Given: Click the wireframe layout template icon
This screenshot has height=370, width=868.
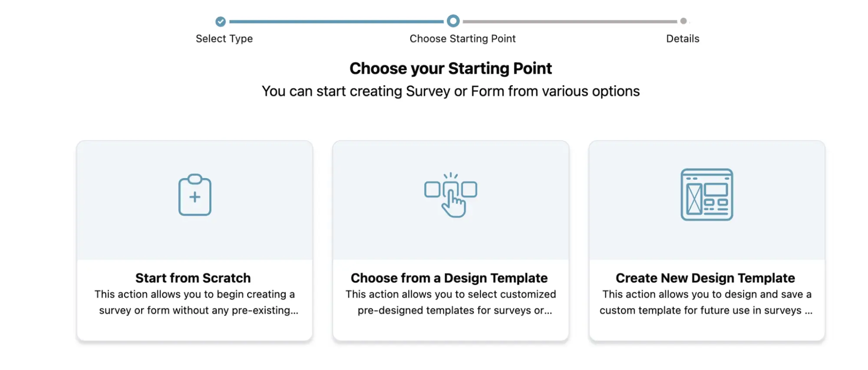Looking at the screenshot, I should coord(706,195).
